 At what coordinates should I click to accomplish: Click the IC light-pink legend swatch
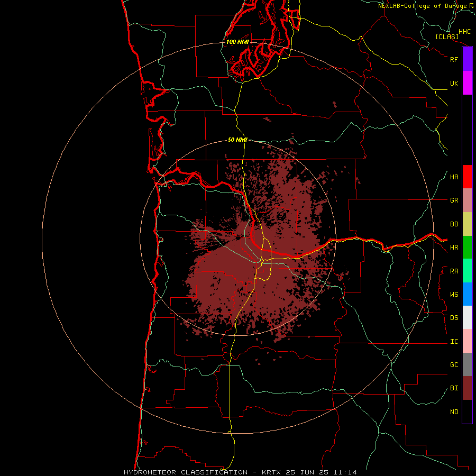pyautogui.click(x=467, y=341)
